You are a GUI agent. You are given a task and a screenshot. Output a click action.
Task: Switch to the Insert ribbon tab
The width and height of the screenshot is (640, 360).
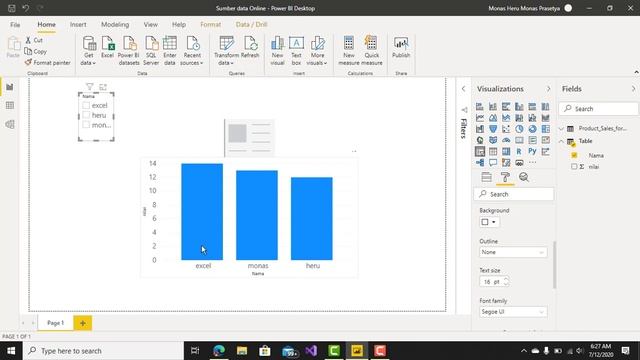tap(78, 24)
